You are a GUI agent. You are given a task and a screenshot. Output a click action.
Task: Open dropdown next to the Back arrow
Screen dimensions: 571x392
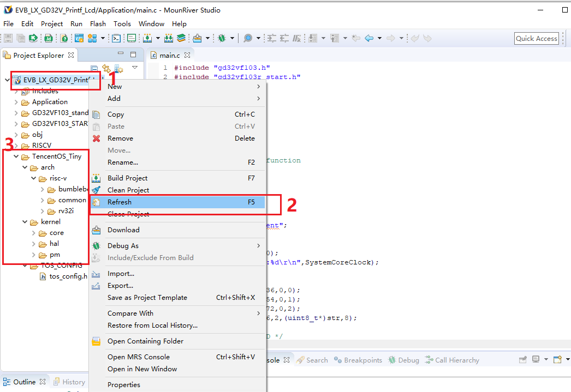[x=379, y=38]
